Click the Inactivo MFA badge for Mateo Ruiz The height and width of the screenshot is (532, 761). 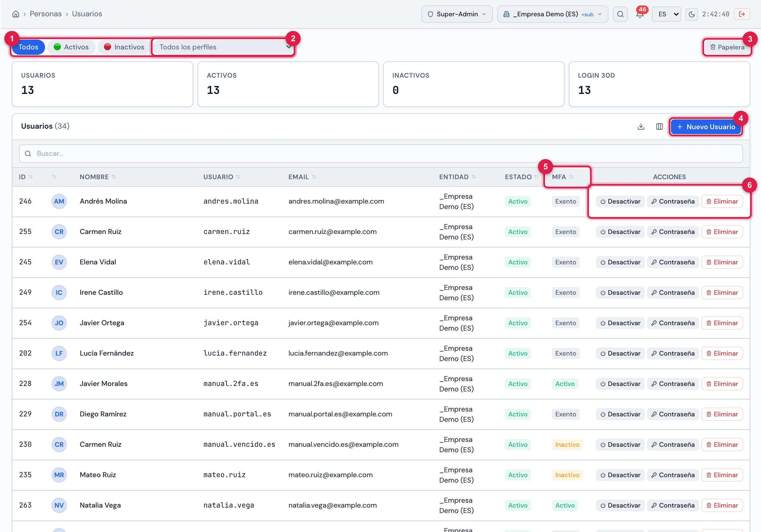click(567, 475)
